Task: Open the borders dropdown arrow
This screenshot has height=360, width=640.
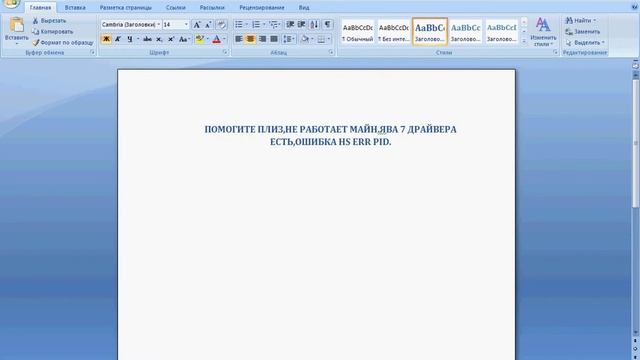Action: coord(329,39)
